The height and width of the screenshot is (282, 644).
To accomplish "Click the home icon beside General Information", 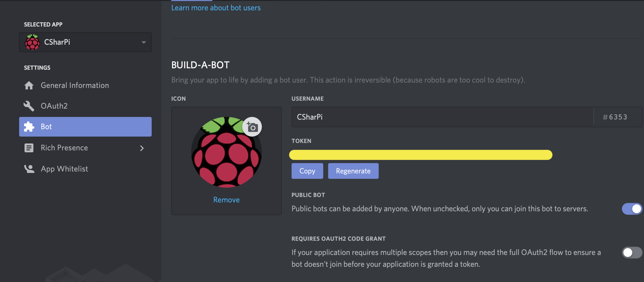I will (x=29, y=85).
